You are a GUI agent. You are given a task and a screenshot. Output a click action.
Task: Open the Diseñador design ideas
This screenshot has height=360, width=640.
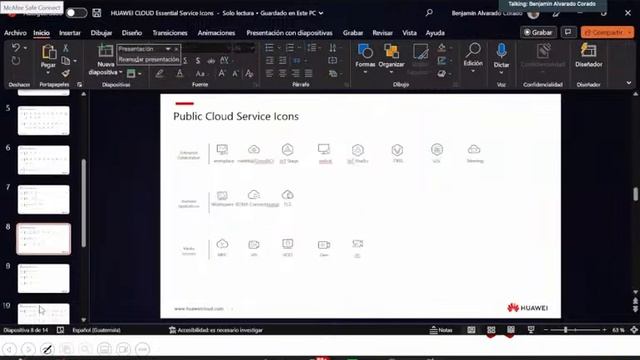589,55
